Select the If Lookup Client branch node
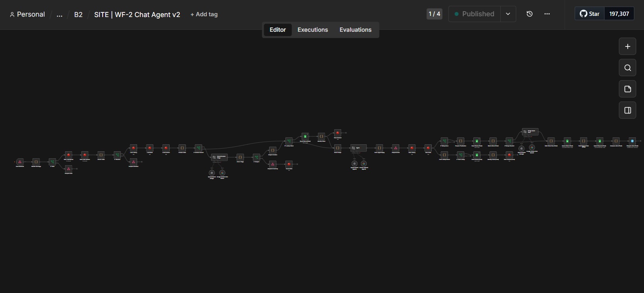 [x=289, y=141]
